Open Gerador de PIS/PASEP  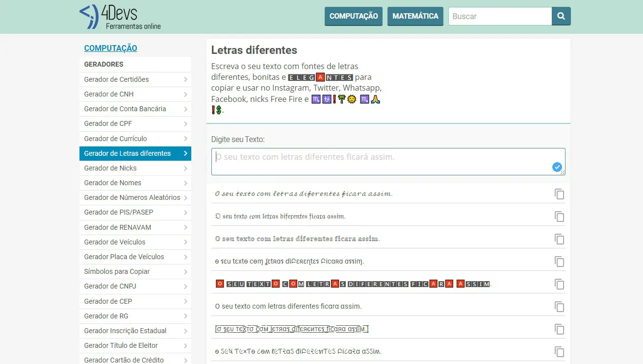pyautogui.click(x=135, y=212)
